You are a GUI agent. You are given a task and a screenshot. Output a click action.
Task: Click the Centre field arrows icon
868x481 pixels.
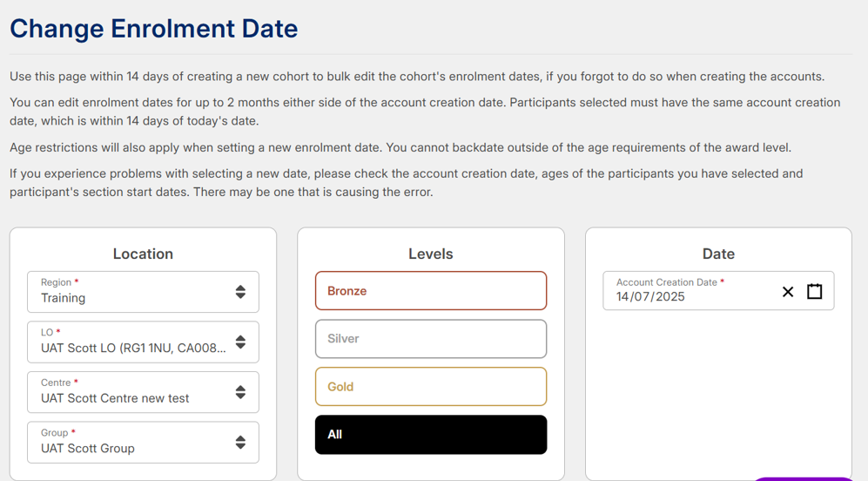coord(240,393)
